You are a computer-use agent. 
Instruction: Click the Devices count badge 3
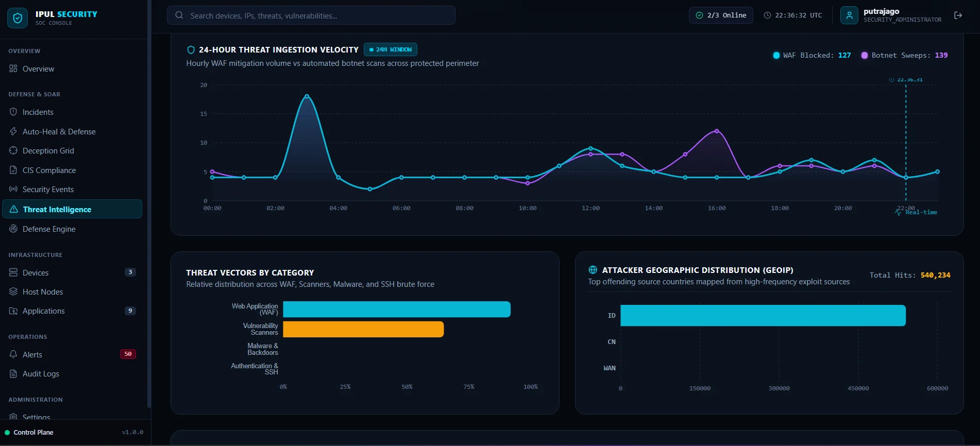point(130,272)
